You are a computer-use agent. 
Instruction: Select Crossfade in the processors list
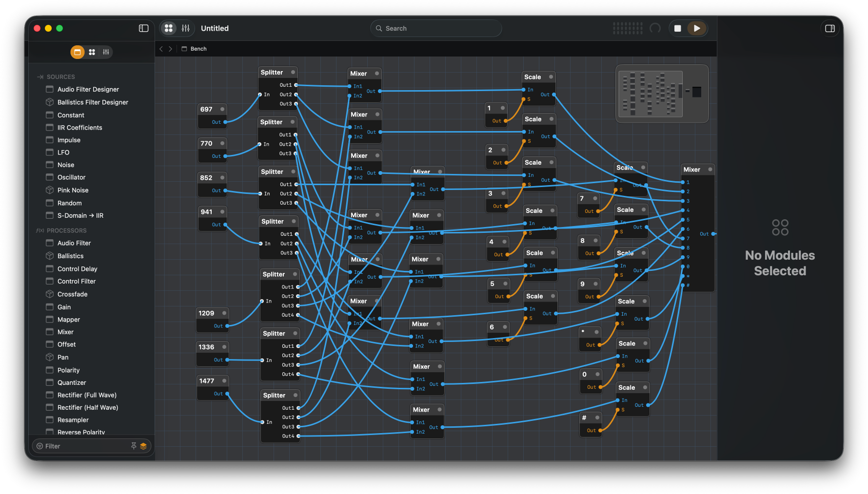pyautogui.click(x=72, y=294)
